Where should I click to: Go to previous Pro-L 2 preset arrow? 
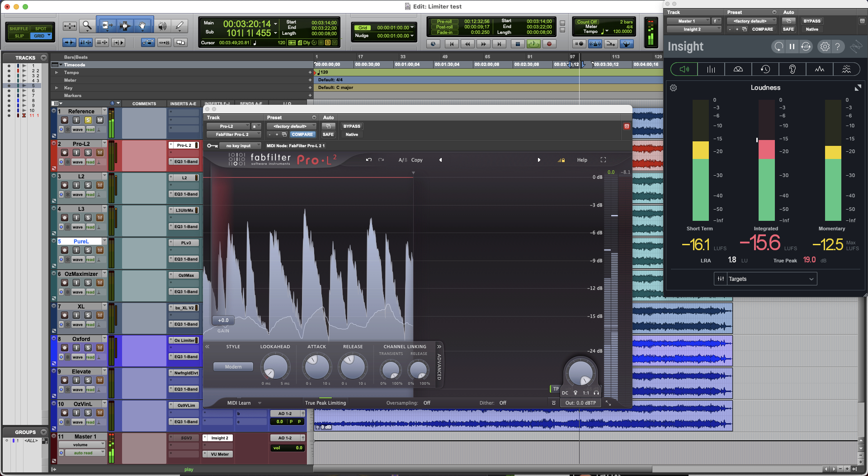[x=440, y=160]
